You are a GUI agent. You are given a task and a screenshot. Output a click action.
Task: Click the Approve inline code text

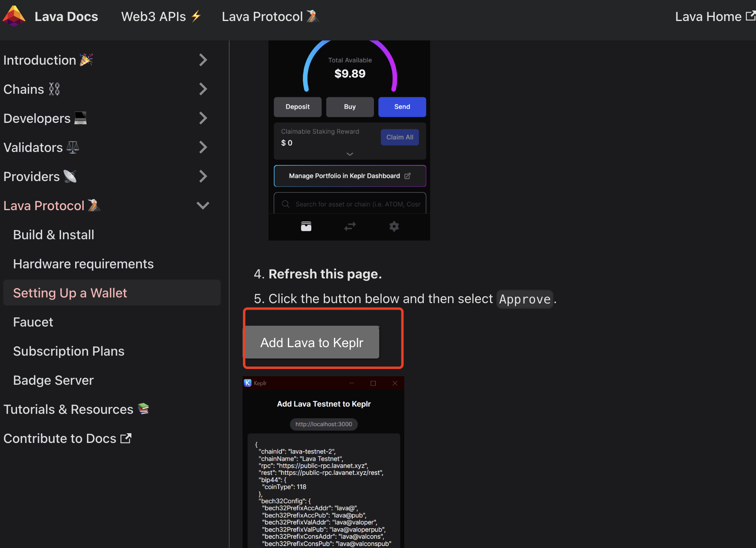click(x=525, y=299)
